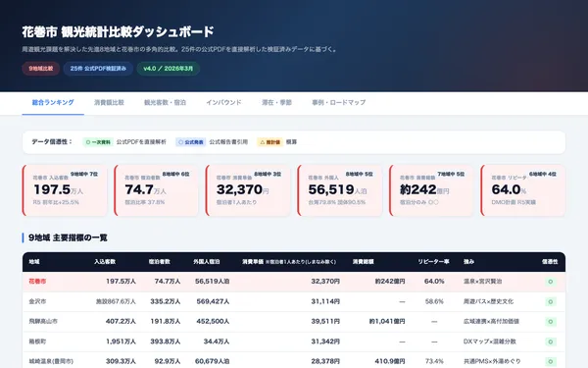Open the 74.7万人 宿泊客数 card

[x=157, y=190]
